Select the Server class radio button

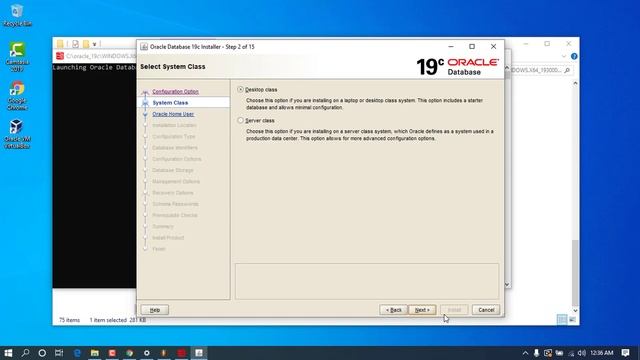tap(240, 120)
